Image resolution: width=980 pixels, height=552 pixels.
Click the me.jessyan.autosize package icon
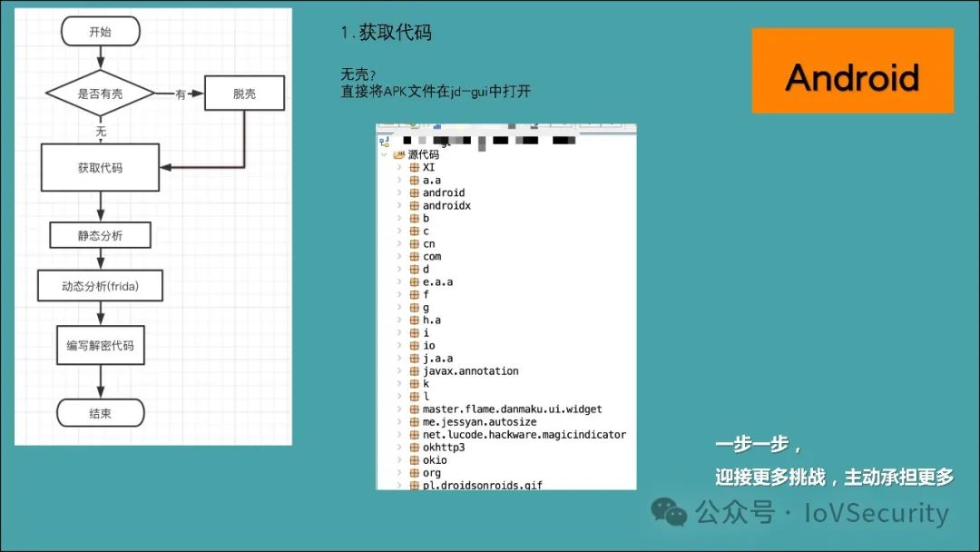(414, 422)
